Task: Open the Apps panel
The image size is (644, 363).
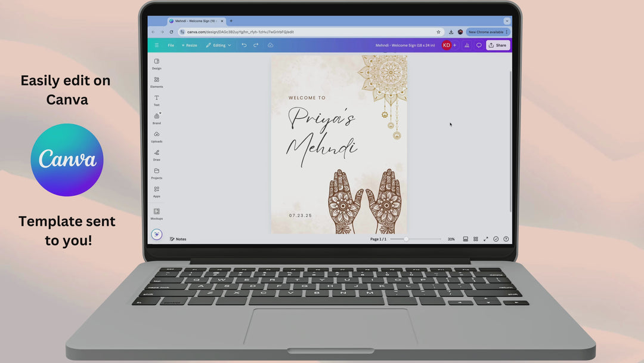Action: [156, 192]
